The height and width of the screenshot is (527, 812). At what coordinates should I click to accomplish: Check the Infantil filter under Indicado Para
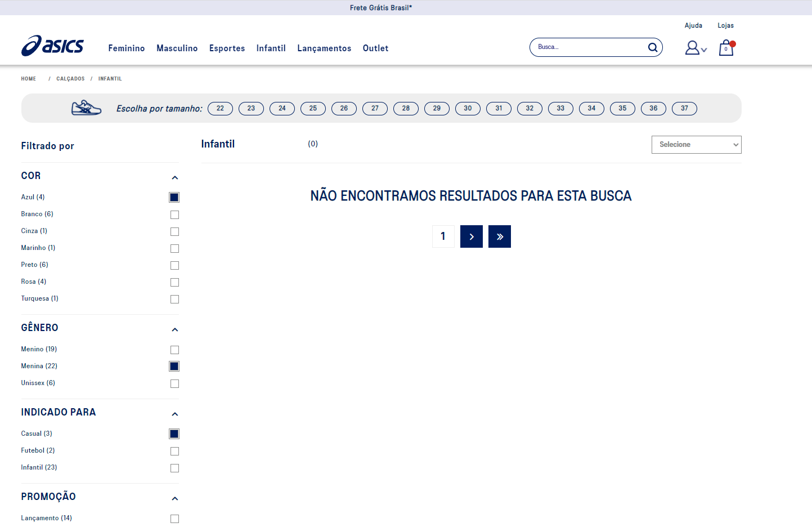pyautogui.click(x=174, y=468)
